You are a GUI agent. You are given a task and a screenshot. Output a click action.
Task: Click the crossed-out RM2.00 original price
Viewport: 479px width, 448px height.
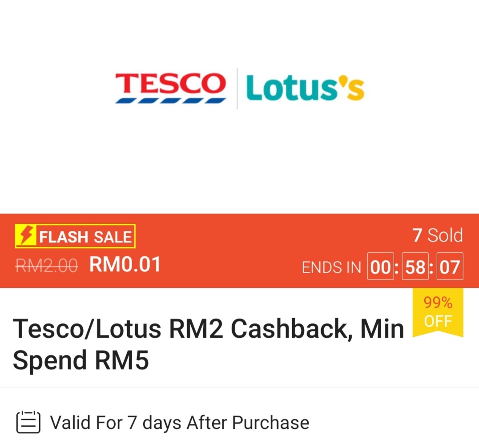point(47,266)
